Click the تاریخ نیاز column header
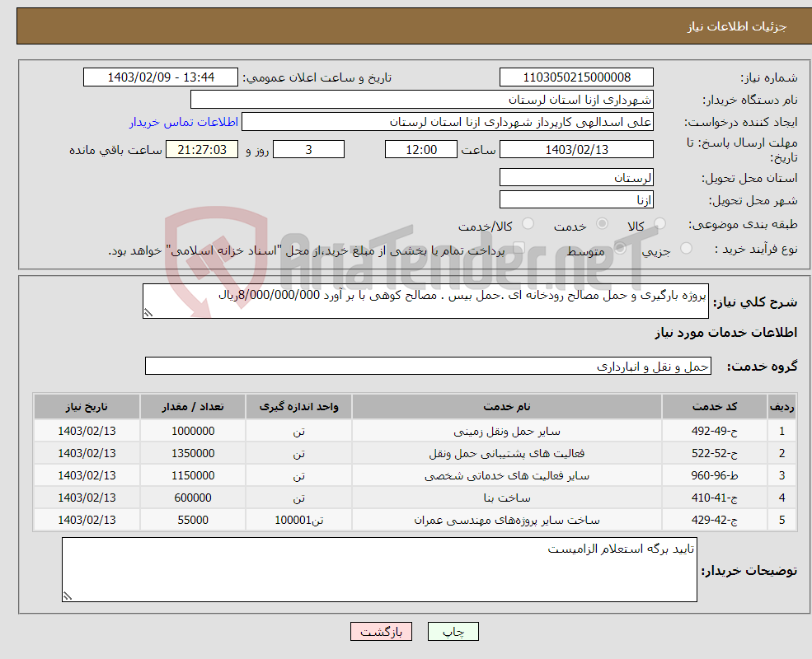Viewport: 812px width, 659px height. 87,407
